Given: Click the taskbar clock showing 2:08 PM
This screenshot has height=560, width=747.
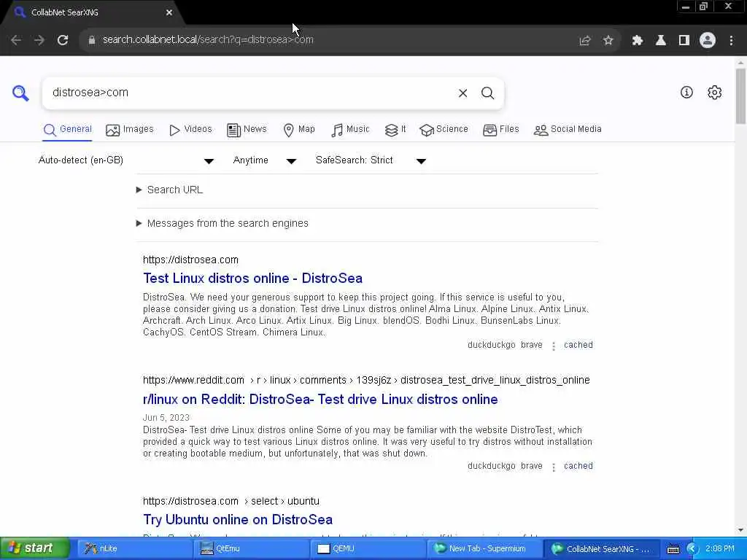Looking at the screenshot, I should coord(720,548).
